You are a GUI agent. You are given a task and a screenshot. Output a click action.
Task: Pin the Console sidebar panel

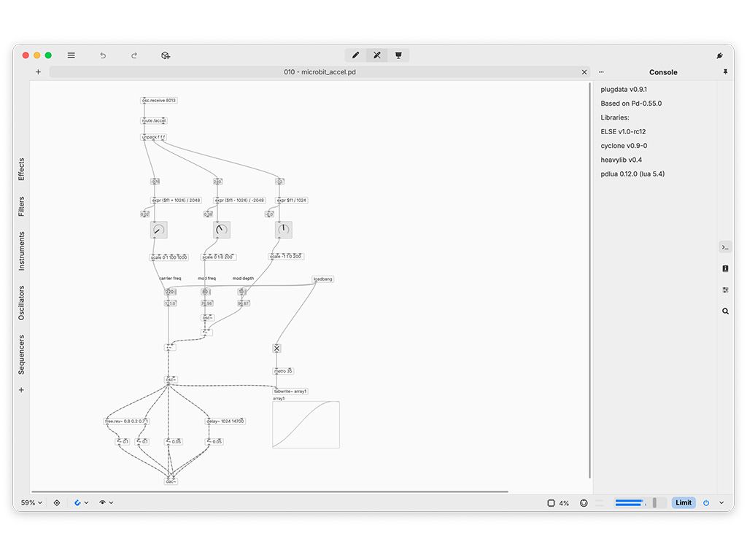point(725,72)
